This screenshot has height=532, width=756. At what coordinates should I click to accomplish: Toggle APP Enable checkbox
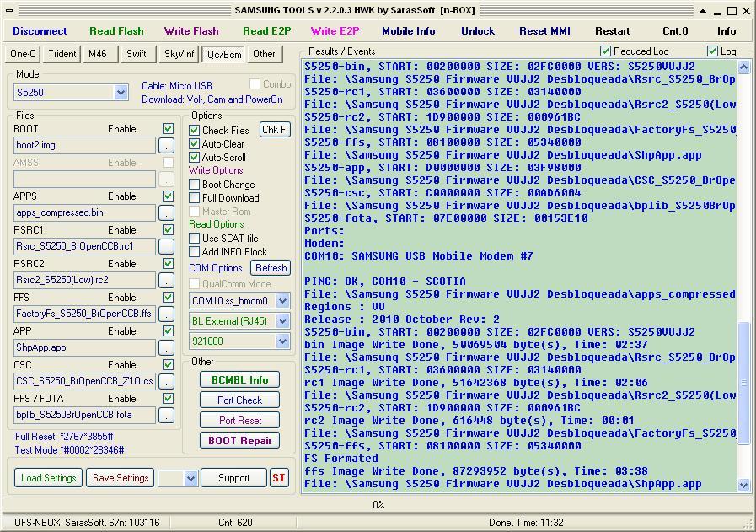click(168, 331)
